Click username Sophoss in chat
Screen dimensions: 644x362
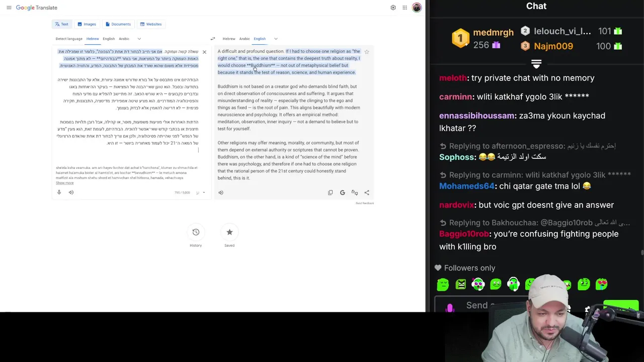[x=457, y=157]
